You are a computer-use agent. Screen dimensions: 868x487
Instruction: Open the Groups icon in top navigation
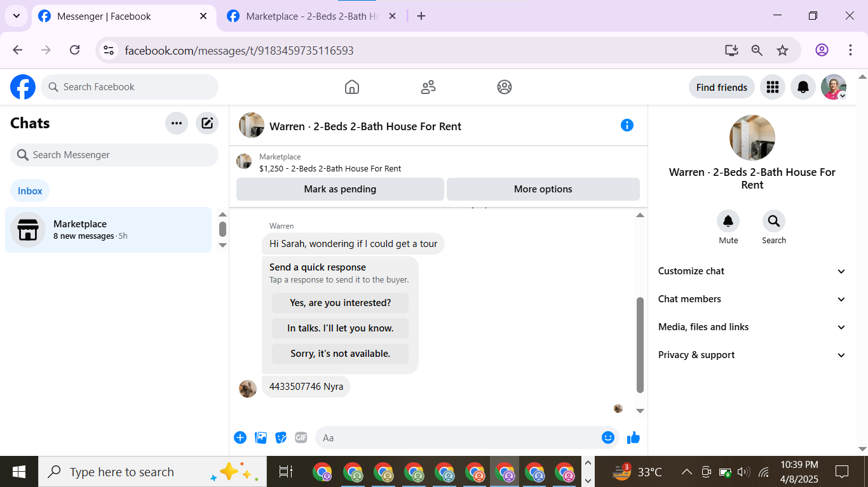(x=505, y=87)
